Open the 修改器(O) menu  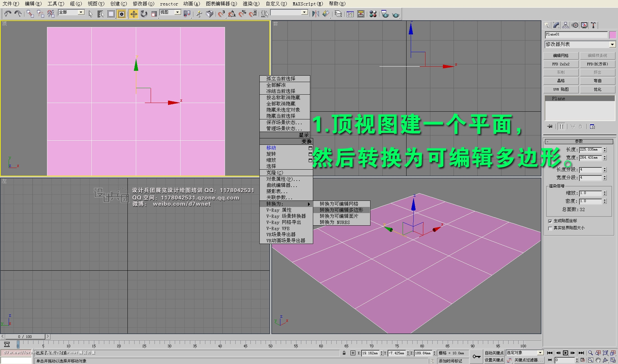point(144,4)
